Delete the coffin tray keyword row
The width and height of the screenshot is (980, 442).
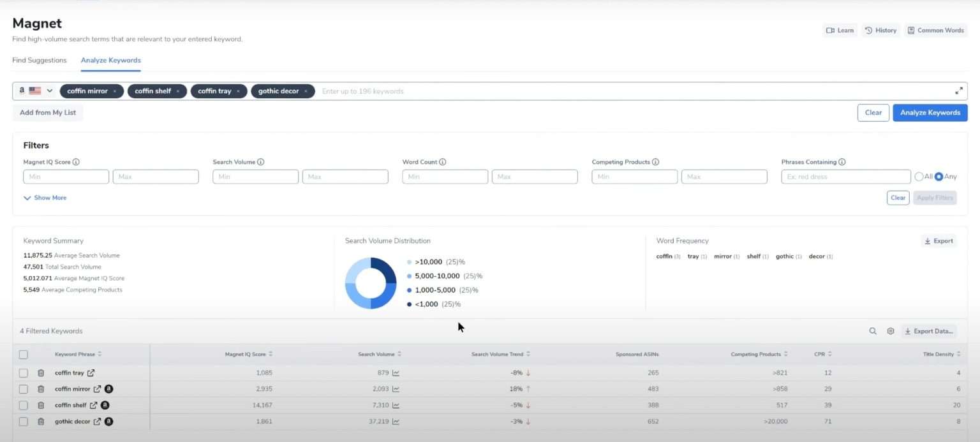(41, 373)
